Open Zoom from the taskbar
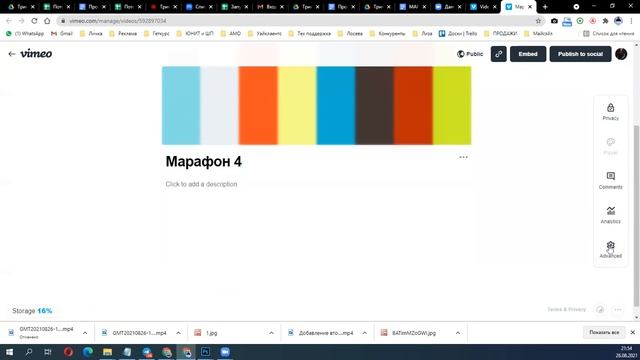The image size is (640, 360). pyautogui.click(x=225, y=352)
